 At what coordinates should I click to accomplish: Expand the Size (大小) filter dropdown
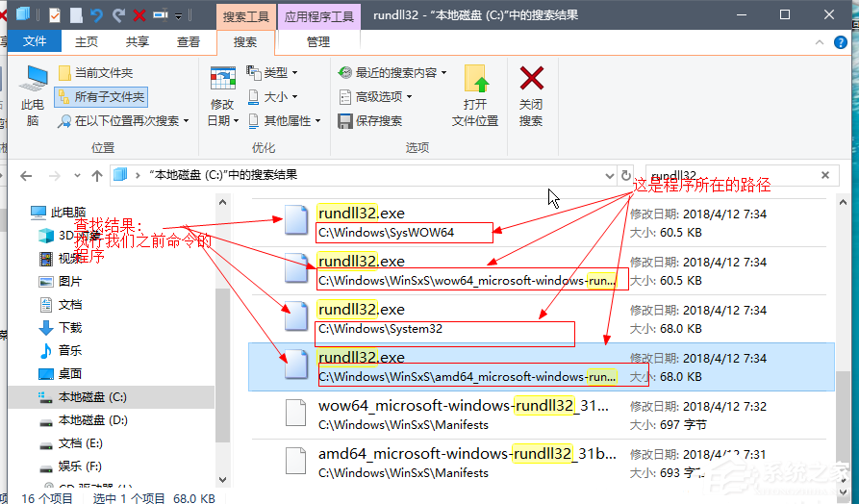coord(272,96)
